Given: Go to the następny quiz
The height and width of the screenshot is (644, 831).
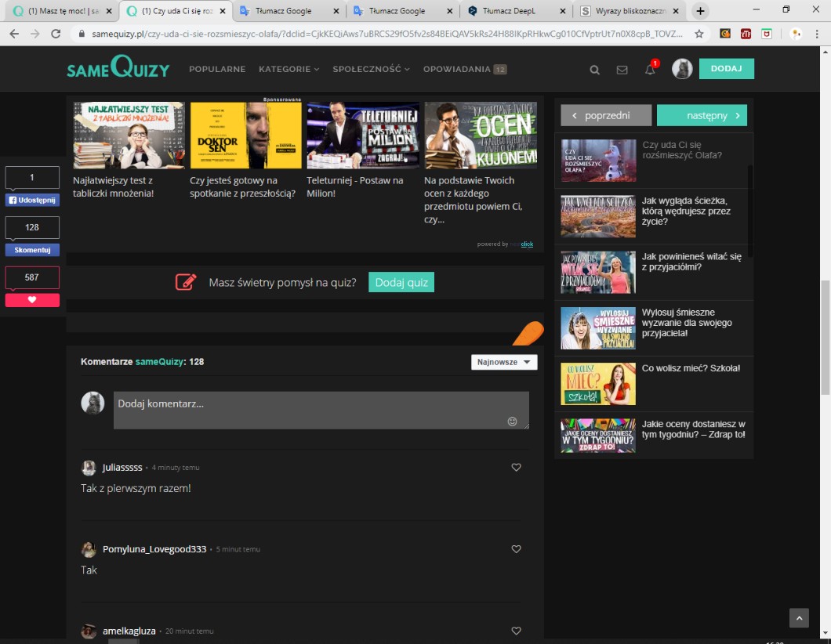Looking at the screenshot, I should pyautogui.click(x=702, y=115).
